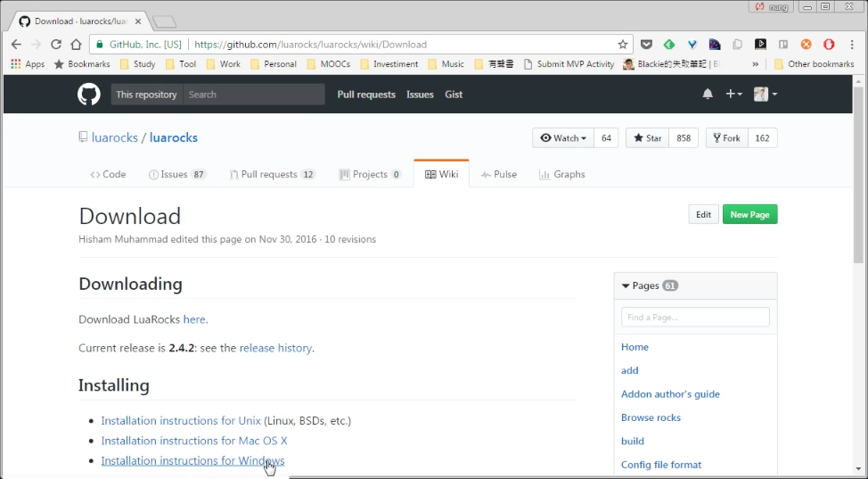The image size is (868, 479).
Task: Click the Find a Page filter field
Action: tap(695, 318)
